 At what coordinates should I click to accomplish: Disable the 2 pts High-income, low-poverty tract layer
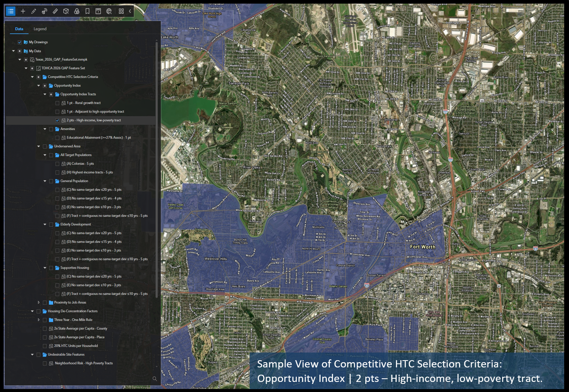(57, 120)
